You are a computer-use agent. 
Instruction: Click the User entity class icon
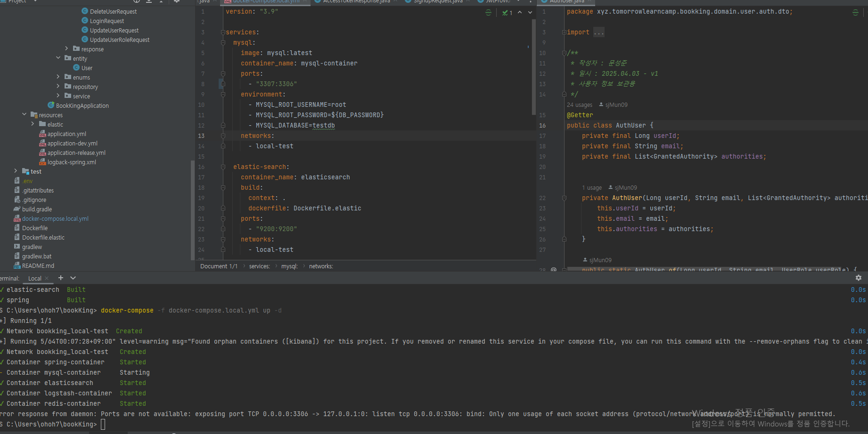tap(76, 67)
